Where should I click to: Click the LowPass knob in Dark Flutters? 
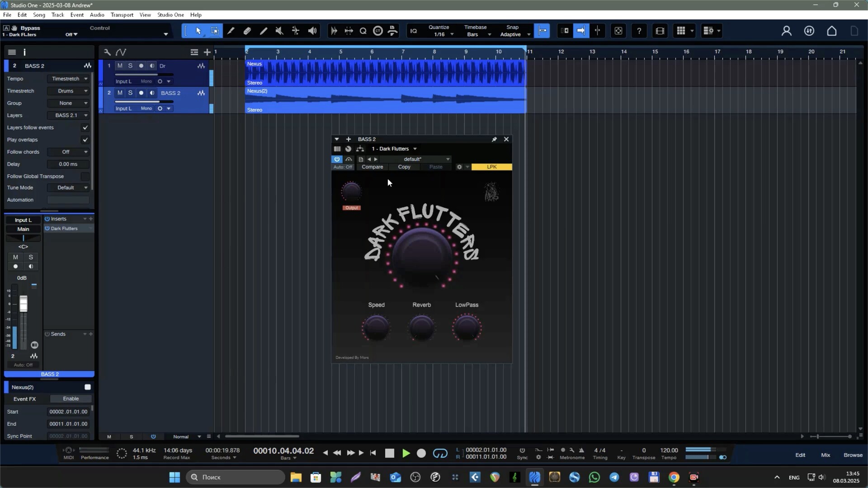[467, 328]
